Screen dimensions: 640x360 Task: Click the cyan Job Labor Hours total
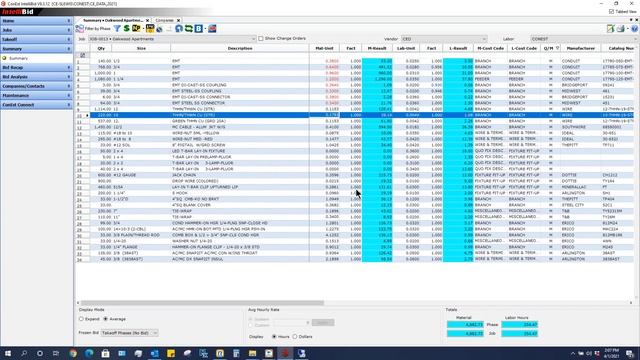(520, 333)
